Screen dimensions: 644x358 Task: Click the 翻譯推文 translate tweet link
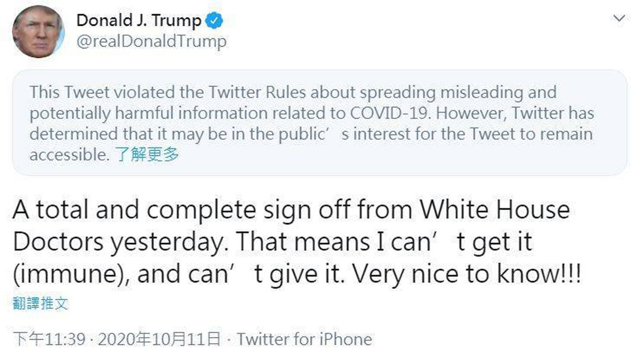coord(41,303)
